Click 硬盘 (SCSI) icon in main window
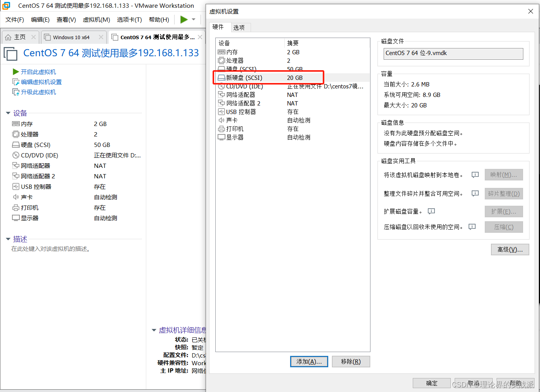The image size is (540, 392). point(16,145)
